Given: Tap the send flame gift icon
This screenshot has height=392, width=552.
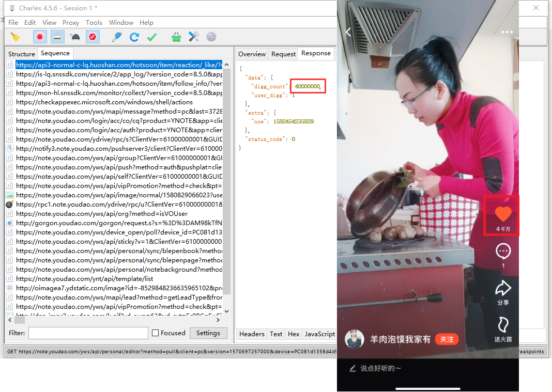Looking at the screenshot, I should (x=503, y=324).
